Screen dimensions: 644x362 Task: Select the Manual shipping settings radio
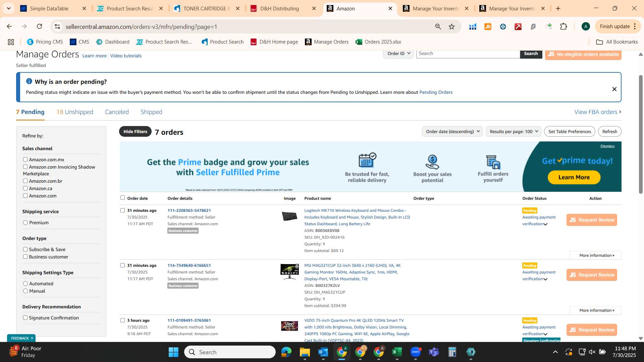(x=25, y=291)
